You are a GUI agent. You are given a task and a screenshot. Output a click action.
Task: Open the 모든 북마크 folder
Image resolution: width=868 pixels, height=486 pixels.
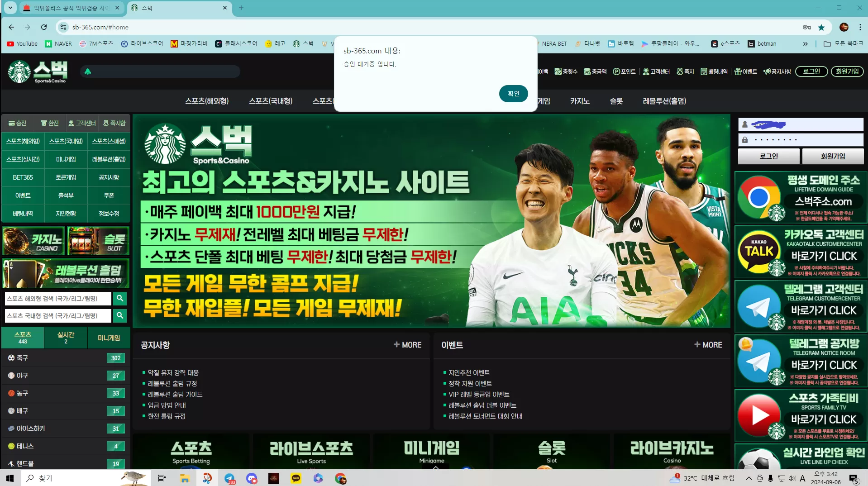(x=844, y=44)
